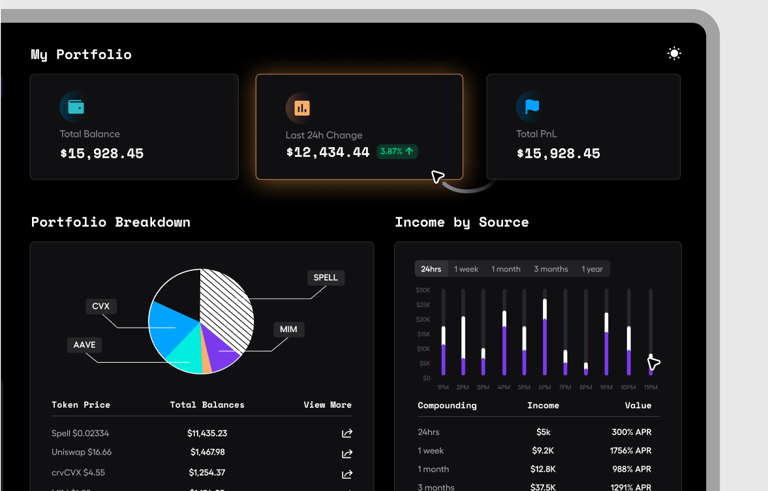
Task: Click the $1,467.98 balance
Action: 208,452
